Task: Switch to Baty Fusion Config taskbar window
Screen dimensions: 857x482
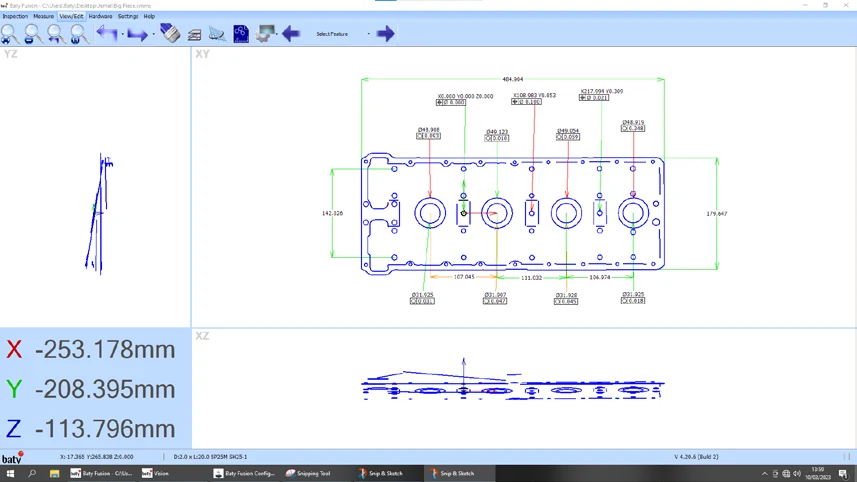Action: coord(244,473)
